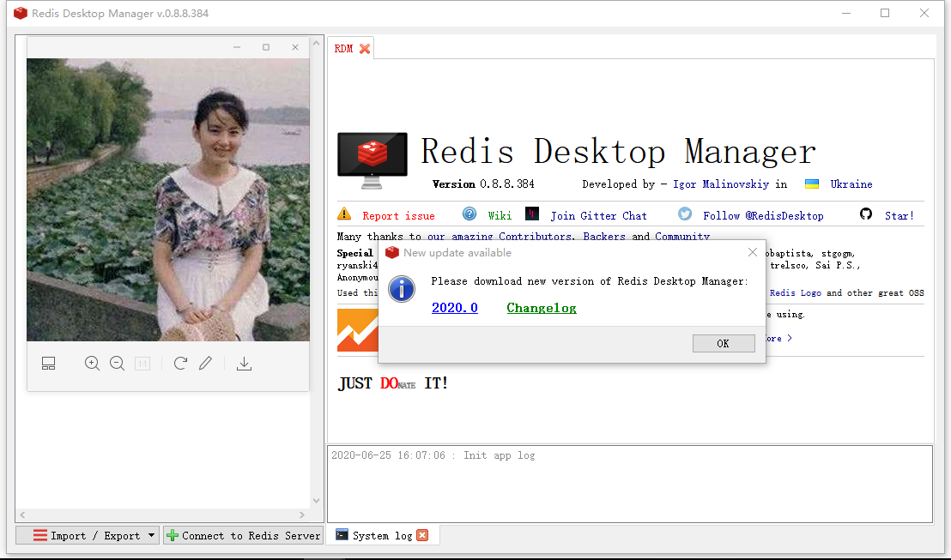Viewport: 951px width, 560px height.
Task: Open the Report issue link
Action: coord(398,216)
